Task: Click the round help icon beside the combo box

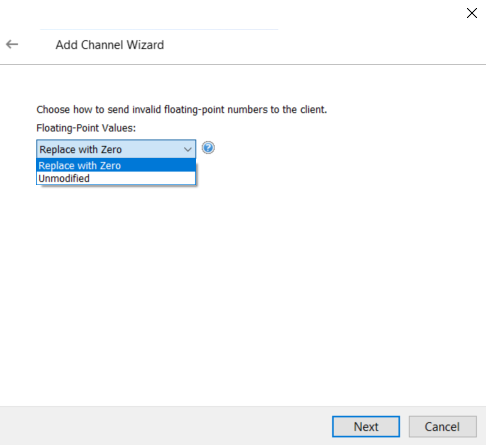Action: click(208, 148)
